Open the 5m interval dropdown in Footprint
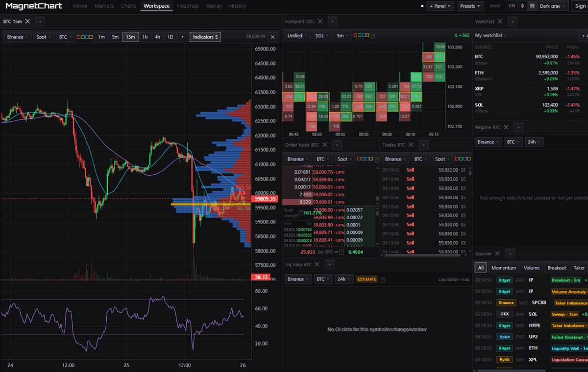This screenshot has height=372, width=588. tap(342, 36)
